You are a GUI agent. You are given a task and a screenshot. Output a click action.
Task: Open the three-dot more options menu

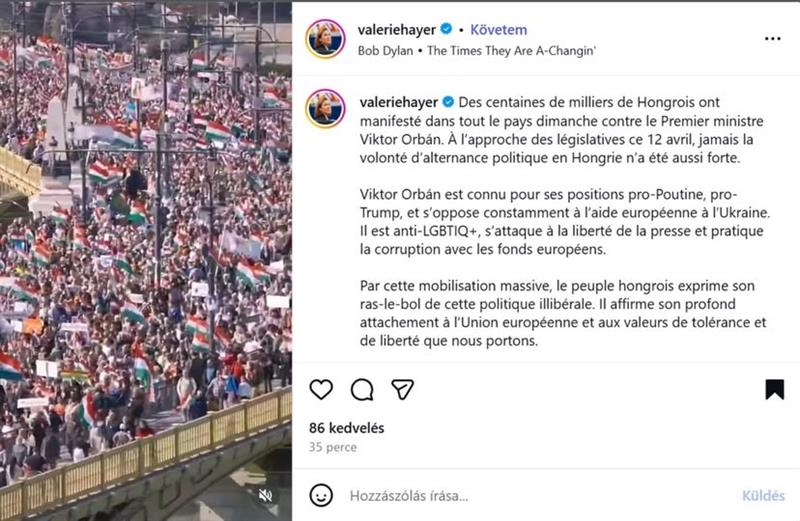[772, 39]
